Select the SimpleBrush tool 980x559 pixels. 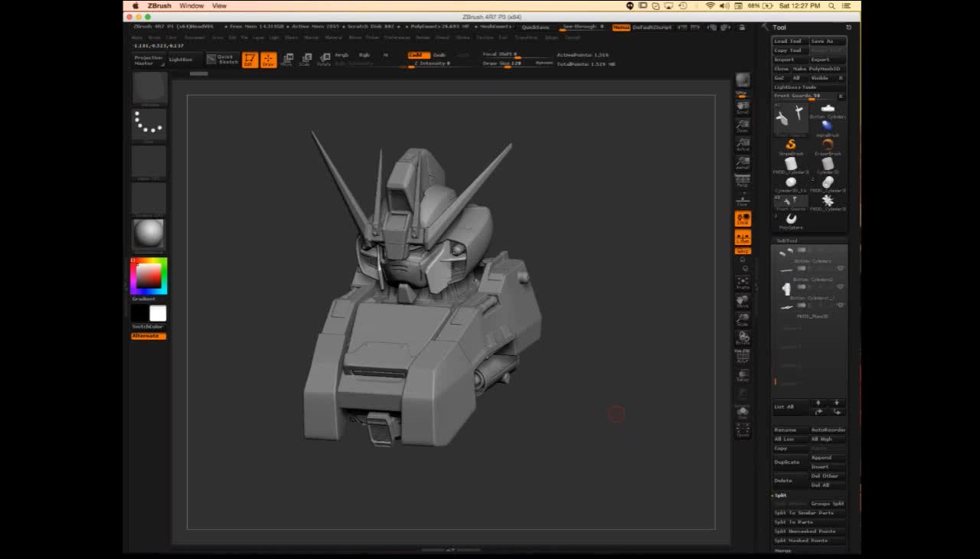(791, 146)
